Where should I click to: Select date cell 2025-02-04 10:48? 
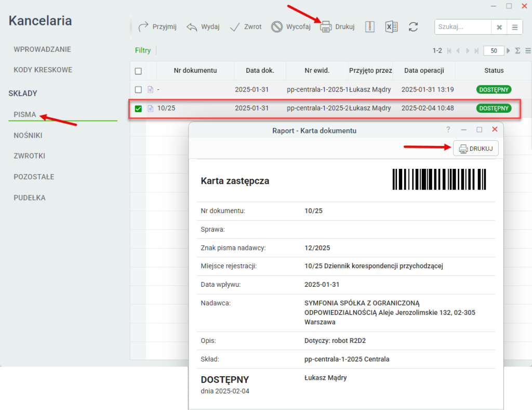tap(428, 108)
